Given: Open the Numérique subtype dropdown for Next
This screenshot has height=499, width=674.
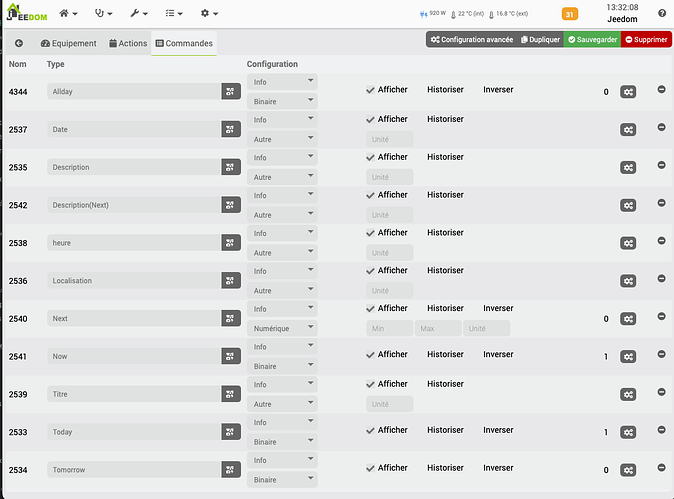Looking at the screenshot, I should point(282,328).
